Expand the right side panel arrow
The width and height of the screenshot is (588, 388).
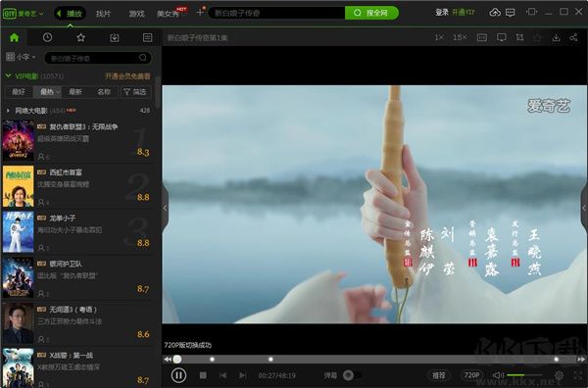click(584, 208)
